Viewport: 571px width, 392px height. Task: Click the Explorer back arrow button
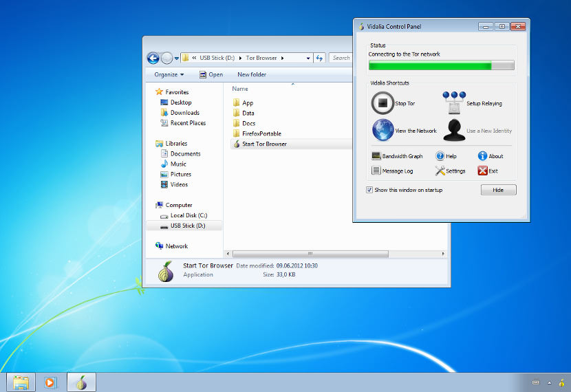[x=153, y=58]
